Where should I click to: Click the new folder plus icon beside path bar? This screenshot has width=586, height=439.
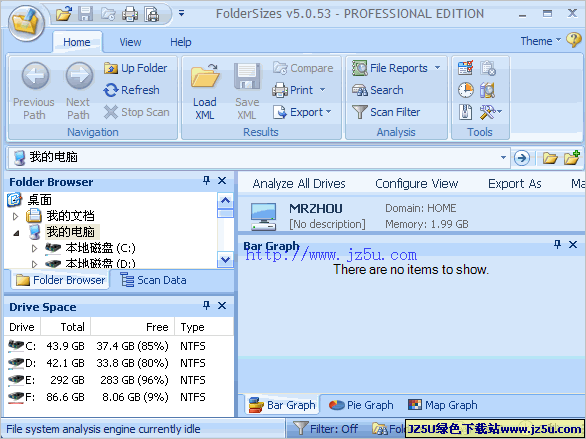point(572,157)
